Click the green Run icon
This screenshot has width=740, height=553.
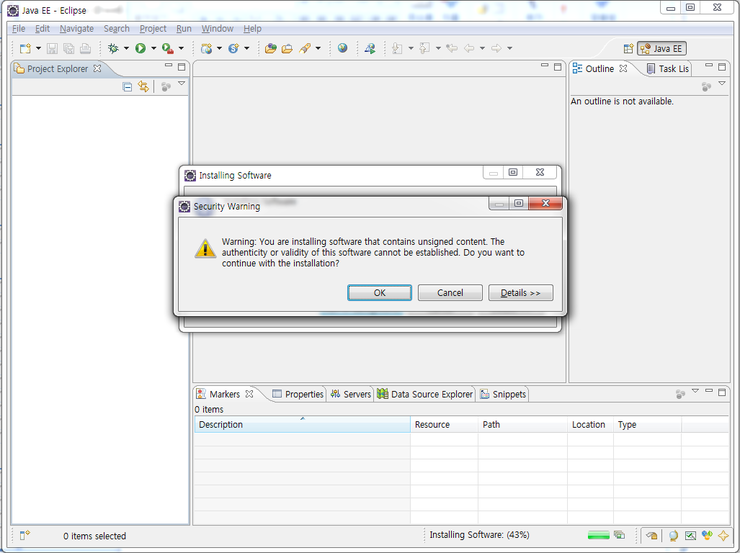(x=140, y=48)
